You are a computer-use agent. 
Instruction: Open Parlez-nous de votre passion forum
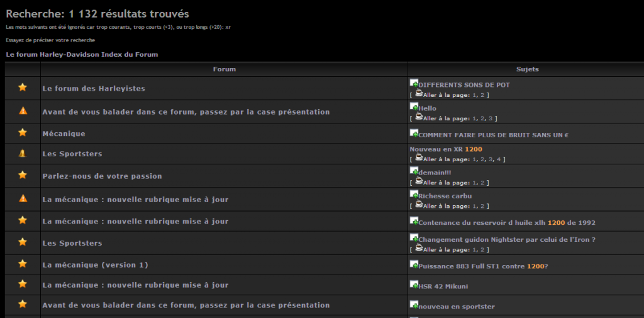tap(102, 176)
